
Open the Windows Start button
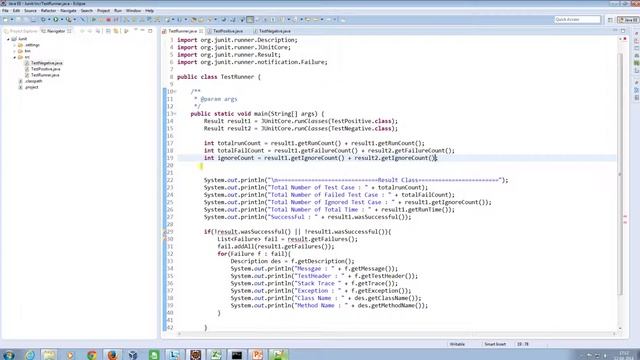click(8, 355)
